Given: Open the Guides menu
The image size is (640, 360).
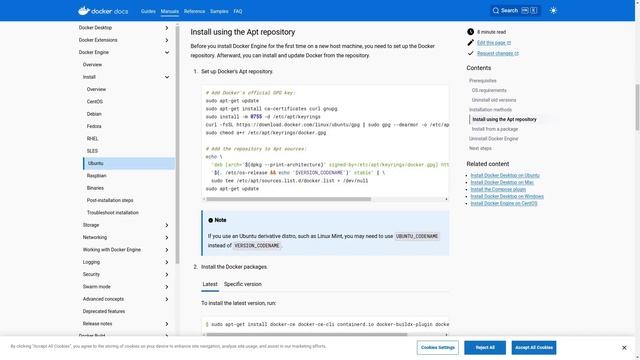Looking at the screenshot, I should (148, 11).
